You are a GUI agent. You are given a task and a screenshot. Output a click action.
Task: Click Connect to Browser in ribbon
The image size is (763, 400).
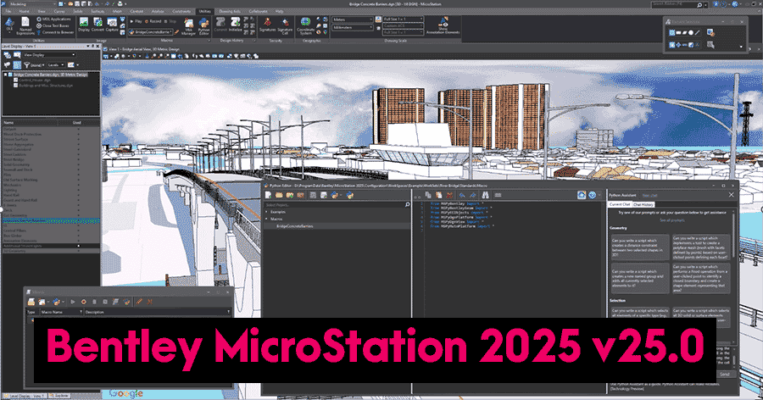[x=54, y=32]
